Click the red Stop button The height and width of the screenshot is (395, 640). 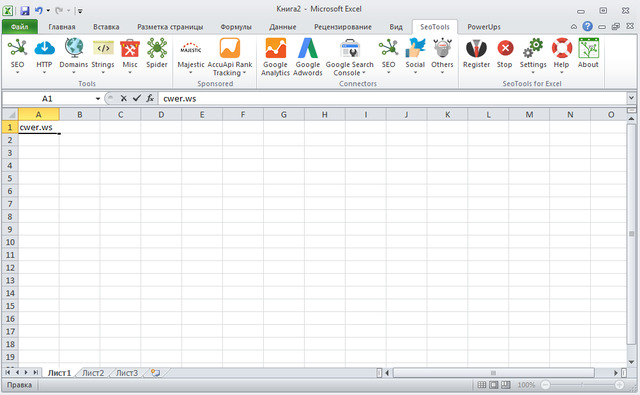pyautogui.click(x=505, y=53)
